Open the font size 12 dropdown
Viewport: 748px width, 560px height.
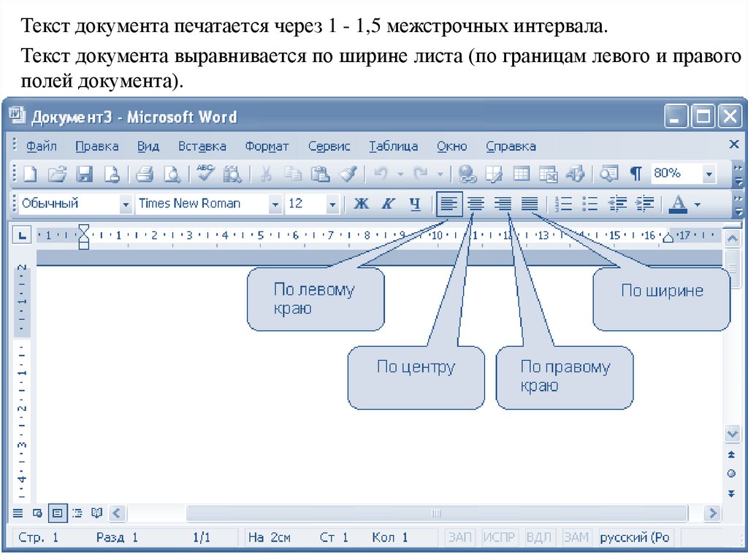pyautogui.click(x=332, y=204)
